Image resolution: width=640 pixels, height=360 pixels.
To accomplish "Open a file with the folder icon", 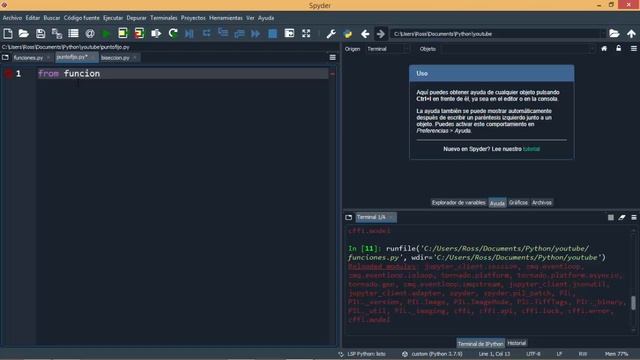I will click(24, 33).
